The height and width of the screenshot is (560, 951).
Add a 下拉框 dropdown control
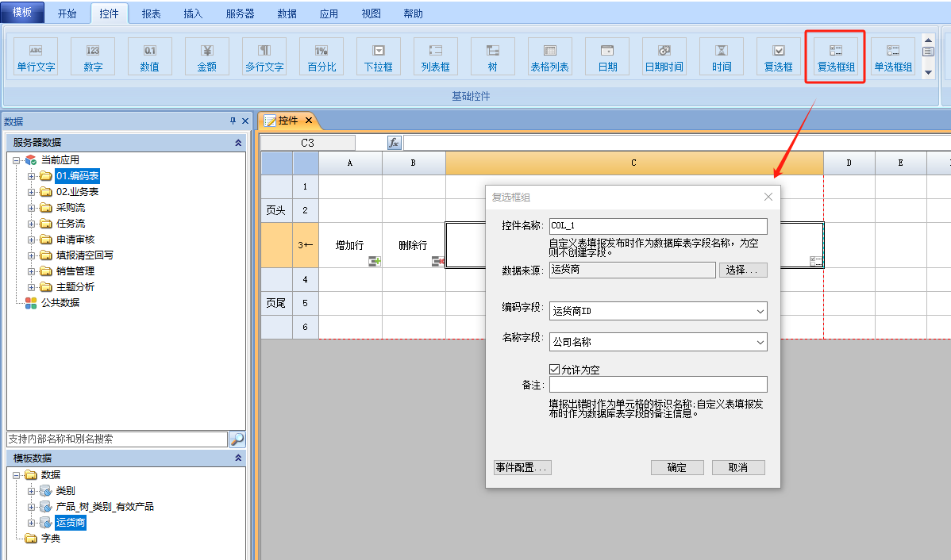pyautogui.click(x=379, y=57)
